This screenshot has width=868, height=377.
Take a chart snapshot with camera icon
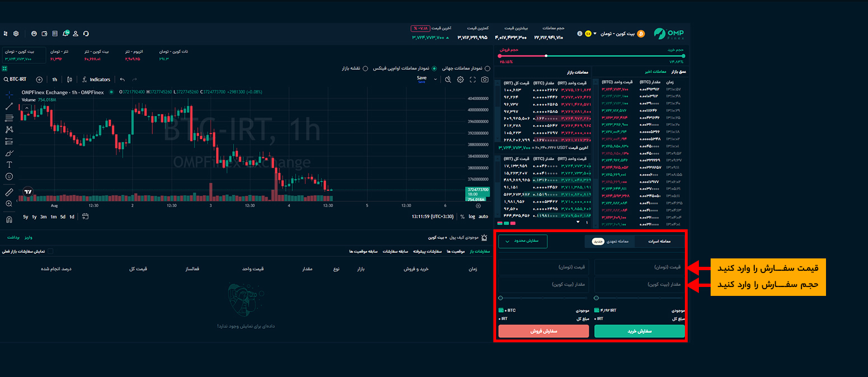coord(485,79)
